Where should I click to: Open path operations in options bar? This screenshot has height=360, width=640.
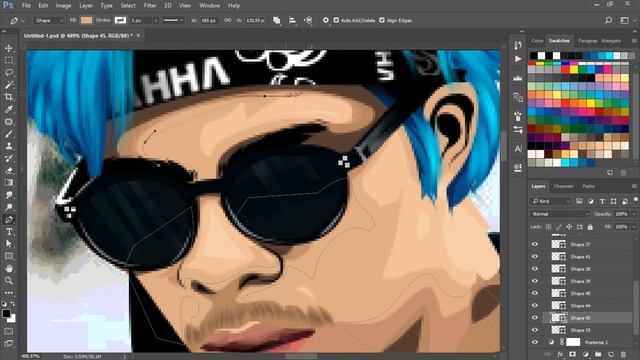[x=276, y=20]
